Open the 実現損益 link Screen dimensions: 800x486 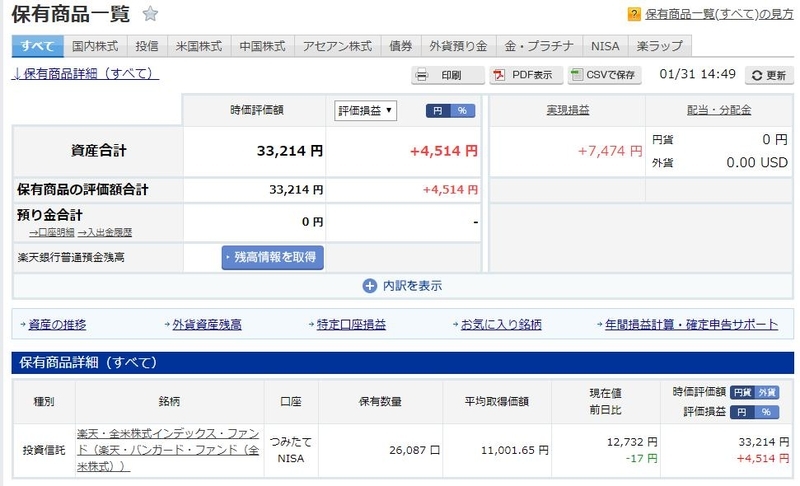point(568,110)
